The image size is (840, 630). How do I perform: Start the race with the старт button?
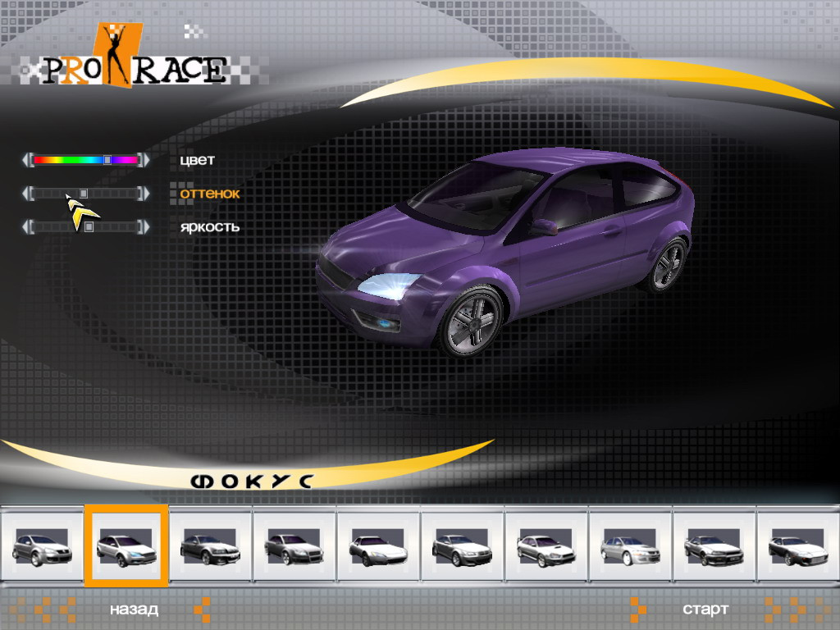coord(705,609)
